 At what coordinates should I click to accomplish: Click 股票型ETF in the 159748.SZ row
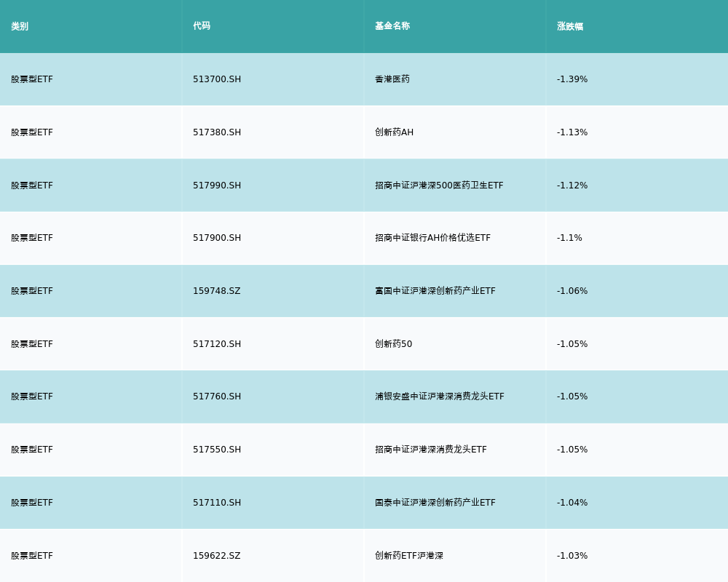(x=32, y=291)
